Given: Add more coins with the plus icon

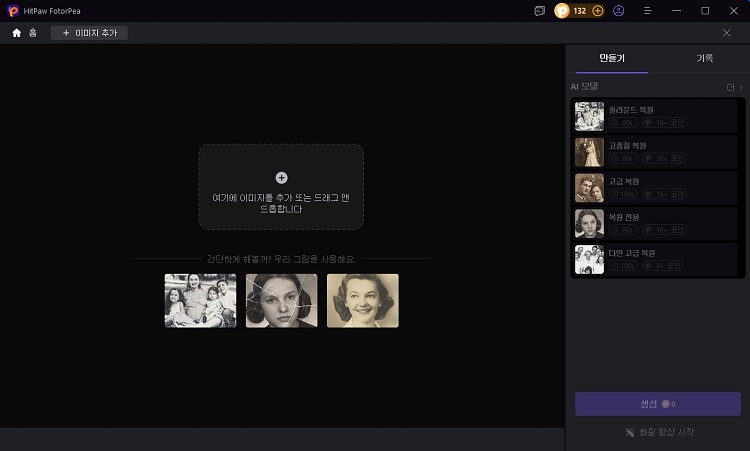Looking at the screenshot, I should (x=597, y=11).
